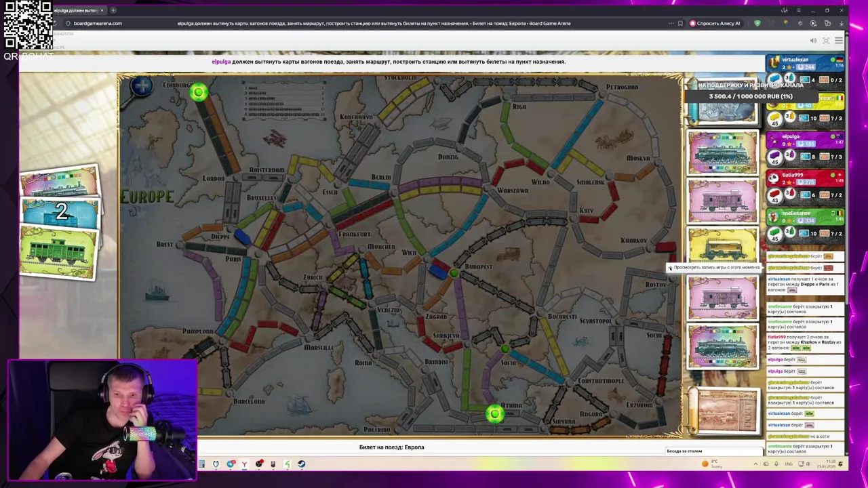Select the blue wagon card with count 2
The image size is (868, 488).
click(61, 213)
